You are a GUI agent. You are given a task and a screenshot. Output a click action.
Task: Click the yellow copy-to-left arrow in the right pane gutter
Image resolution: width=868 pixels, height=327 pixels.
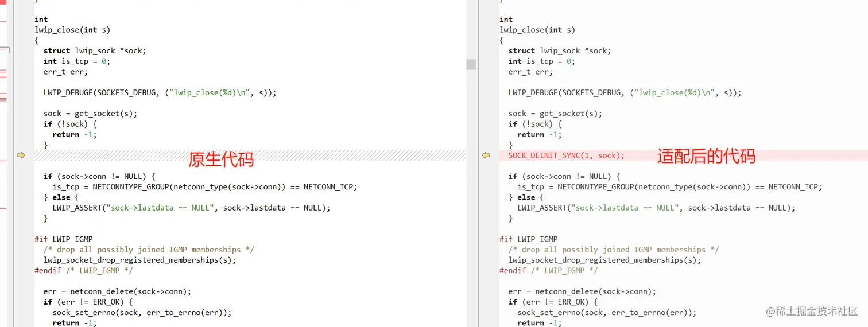coord(486,155)
